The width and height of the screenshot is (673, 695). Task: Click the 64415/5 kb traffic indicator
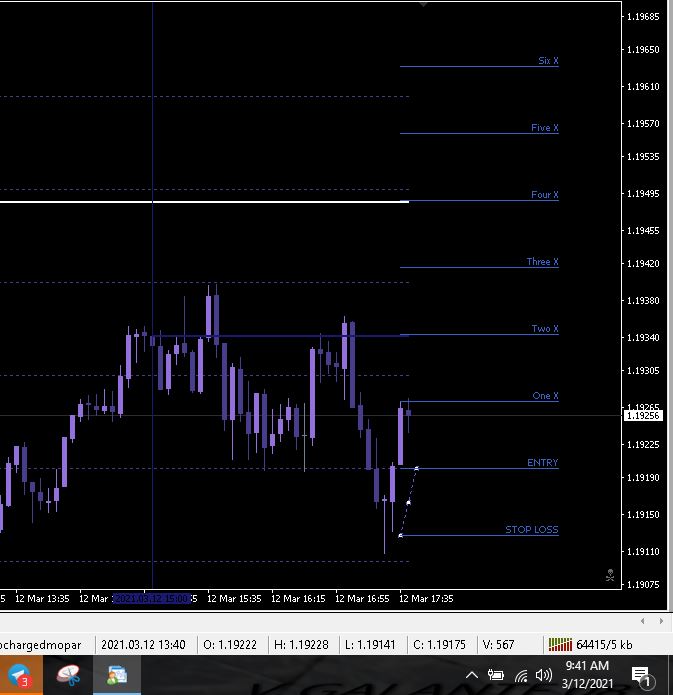click(604, 644)
